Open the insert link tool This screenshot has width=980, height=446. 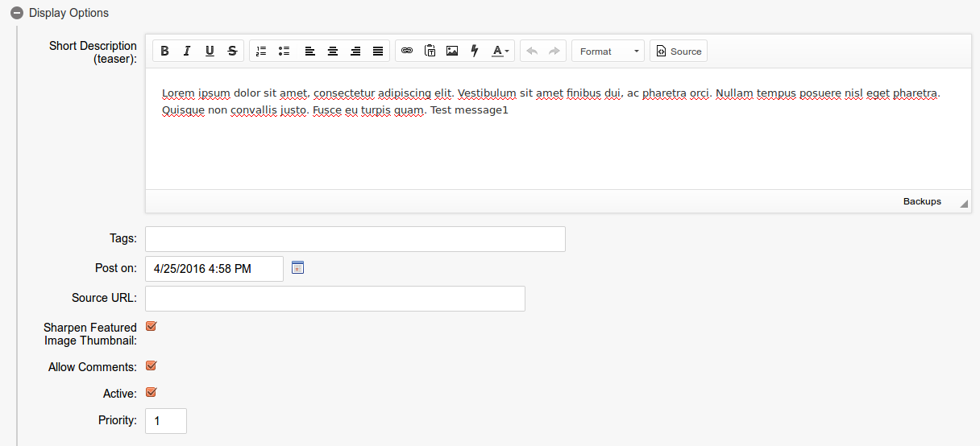[x=407, y=52]
